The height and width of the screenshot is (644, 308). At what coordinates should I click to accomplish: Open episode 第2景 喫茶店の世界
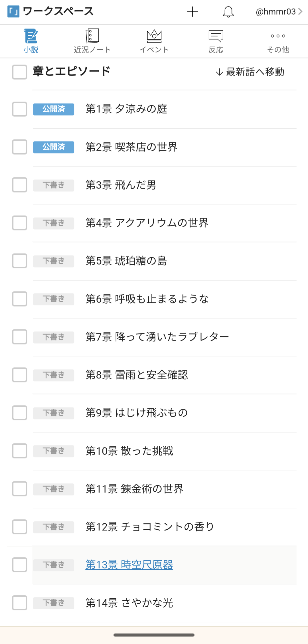(x=131, y=147)
